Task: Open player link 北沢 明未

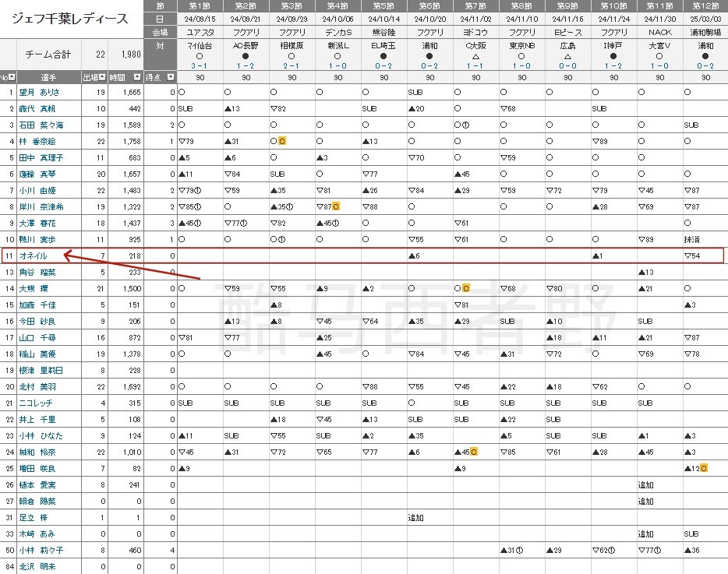Action: point(37,566)
